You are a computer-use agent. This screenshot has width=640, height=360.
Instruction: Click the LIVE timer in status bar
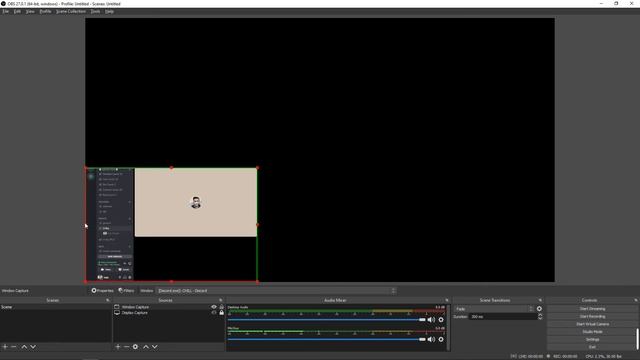(x=531, y=356)
